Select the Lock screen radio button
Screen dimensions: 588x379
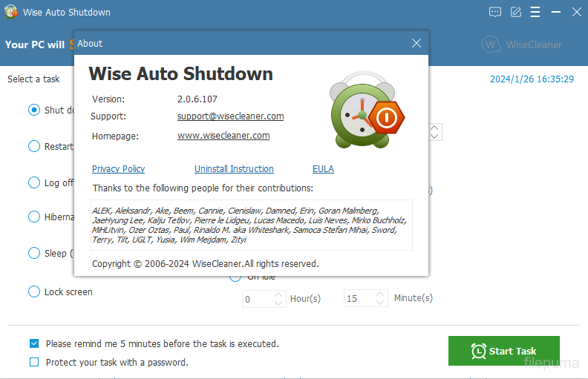(34, 291)
